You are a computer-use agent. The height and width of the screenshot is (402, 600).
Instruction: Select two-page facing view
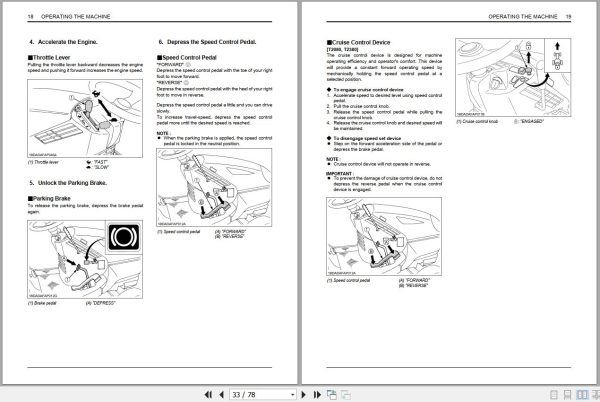click(582, 395)
